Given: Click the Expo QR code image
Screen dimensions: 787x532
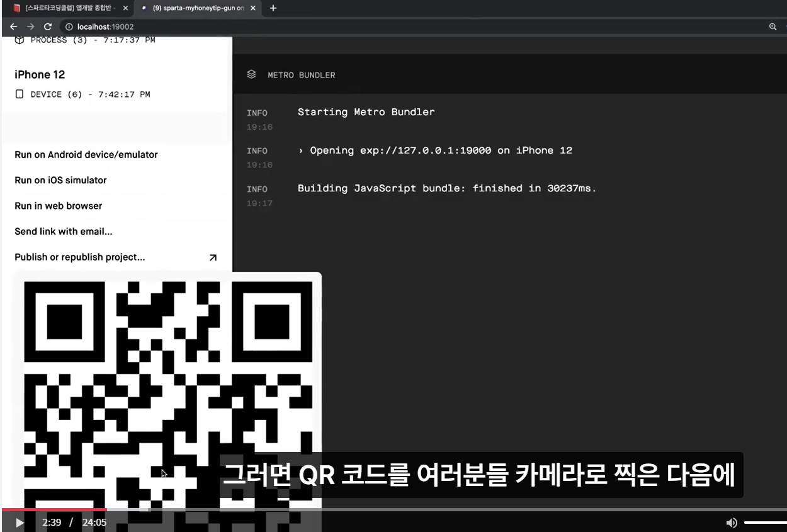Looking at the screenshot, I should point(167,402).
